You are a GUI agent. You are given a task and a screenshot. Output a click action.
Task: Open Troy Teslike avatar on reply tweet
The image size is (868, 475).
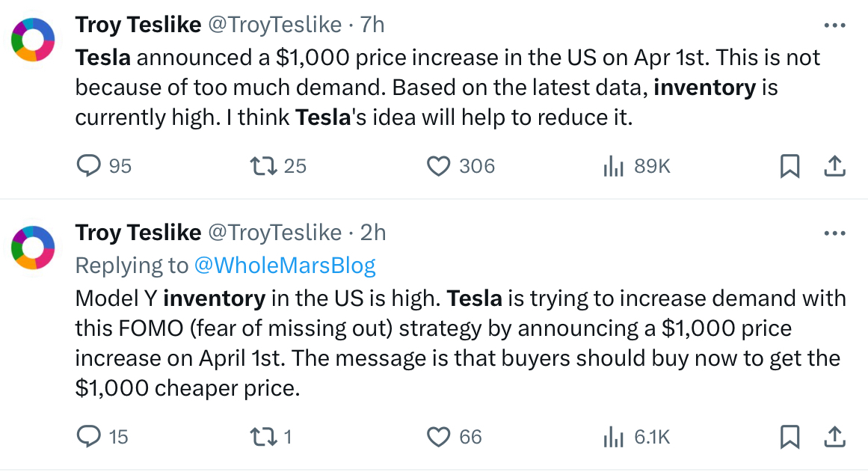point(33,247)
